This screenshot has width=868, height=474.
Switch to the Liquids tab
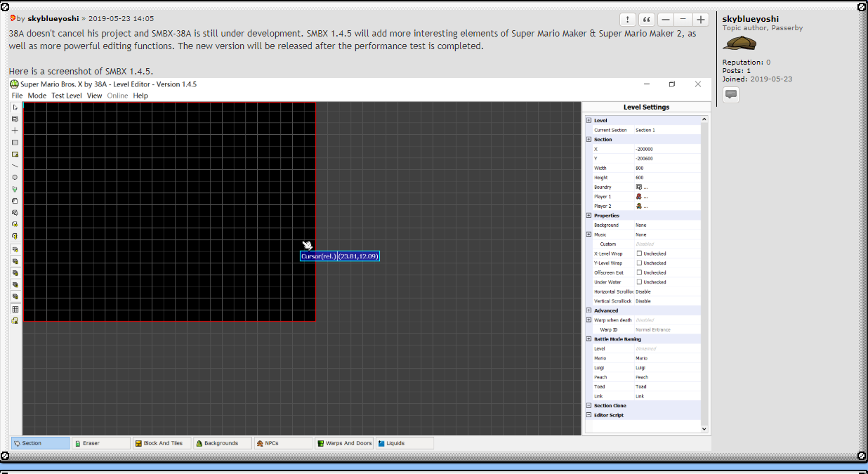click(x=405, y=443)
